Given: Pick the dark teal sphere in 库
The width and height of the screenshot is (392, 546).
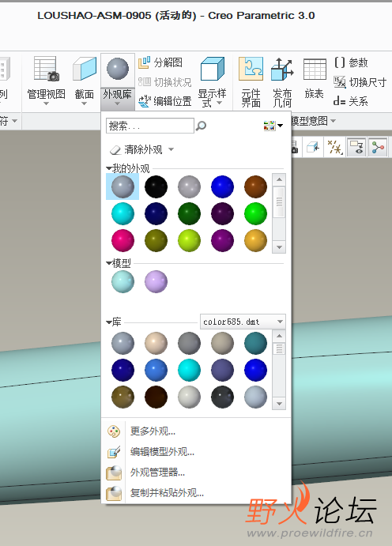Looking at the screenshot, I should click(x=255, y=344).
